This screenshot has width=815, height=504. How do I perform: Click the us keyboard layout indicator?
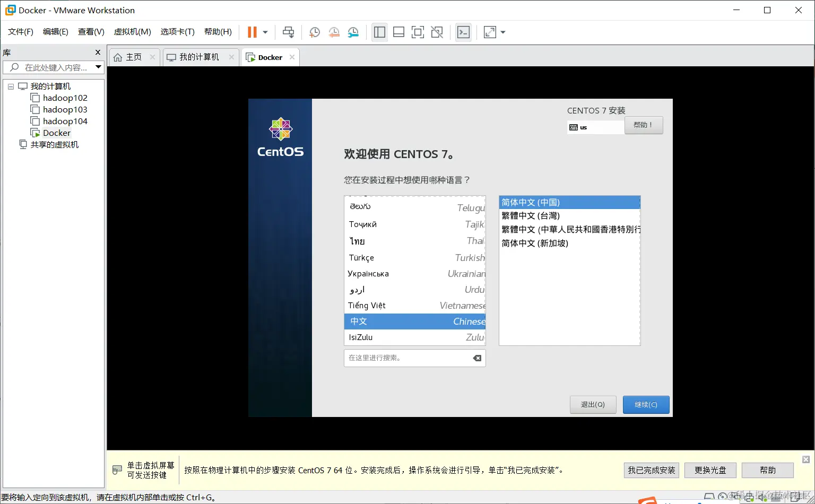(x=595, y=127)
